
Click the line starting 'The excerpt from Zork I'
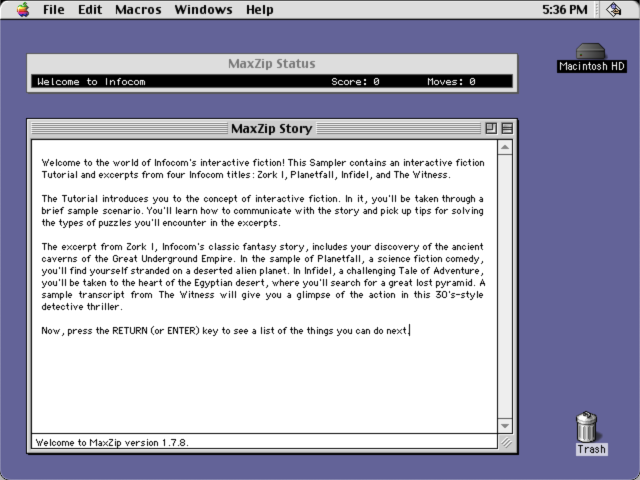262,247
